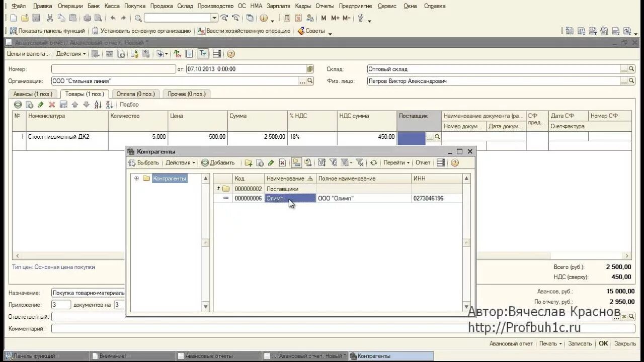Click Стоол письменный ДК2 cell
This screenshot has height=362, width=644.
click(67, 137)
